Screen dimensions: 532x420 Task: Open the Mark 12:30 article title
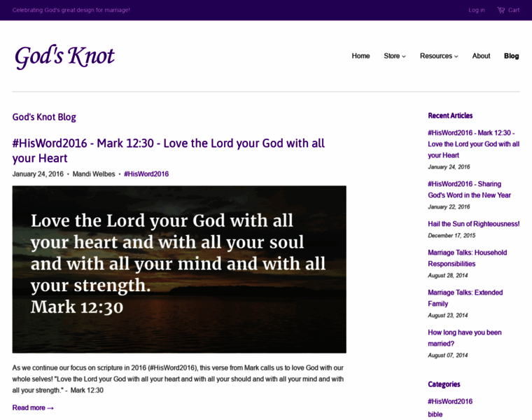(169, 150)
